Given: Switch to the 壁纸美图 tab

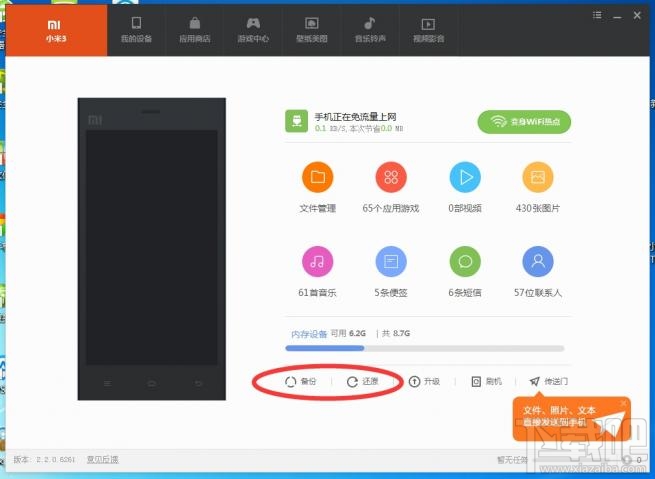Looking at the screenshot, I should tap(312, 30).
